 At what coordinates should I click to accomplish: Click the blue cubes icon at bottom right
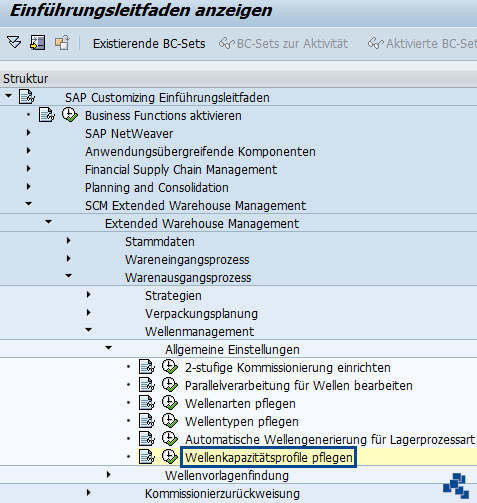(x=456, y=486)
